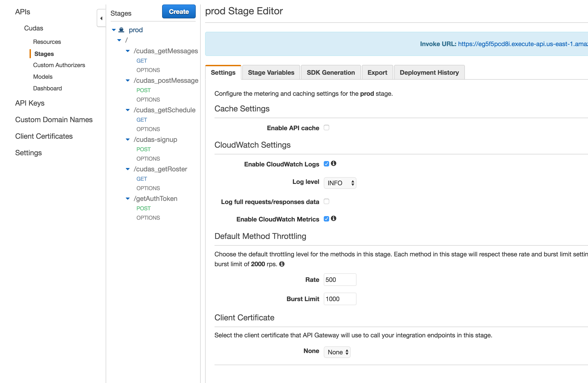Click the prod stage deployment icon

coord(121,30)
